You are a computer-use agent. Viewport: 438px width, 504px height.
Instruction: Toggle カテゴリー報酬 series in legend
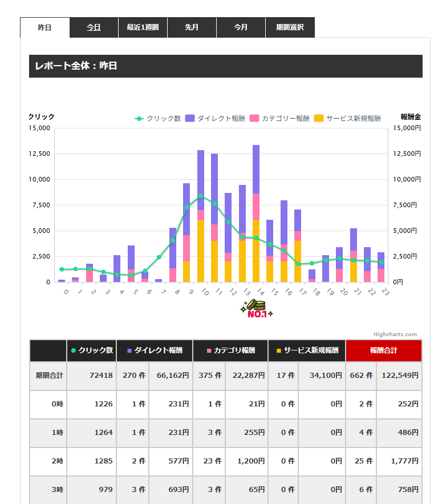pyautogui.click(x=279, y=119)
